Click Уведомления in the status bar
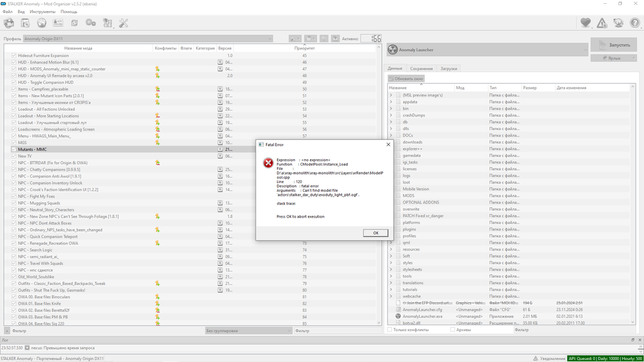 [x=549, y=359]
